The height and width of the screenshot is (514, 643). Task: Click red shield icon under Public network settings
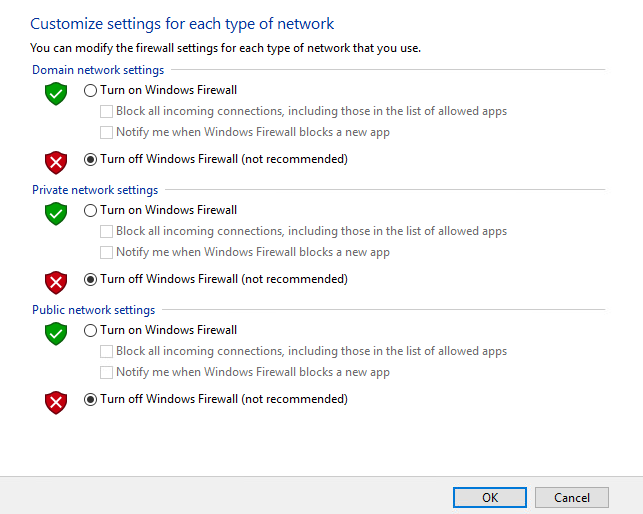56,402
